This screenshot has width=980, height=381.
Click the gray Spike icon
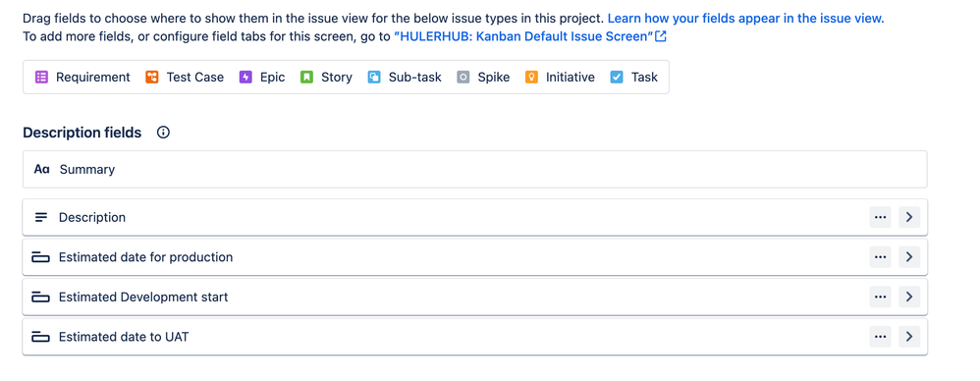[x=463, y=78]
